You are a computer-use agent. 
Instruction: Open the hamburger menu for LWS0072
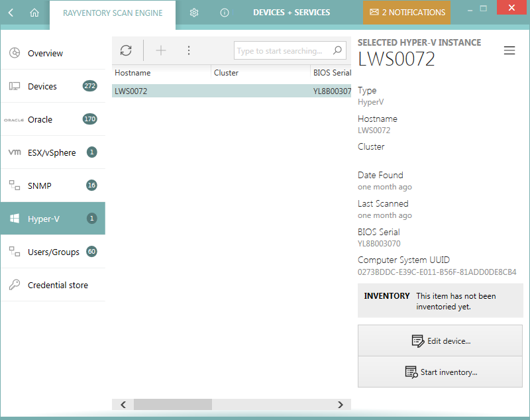point(509,50)
